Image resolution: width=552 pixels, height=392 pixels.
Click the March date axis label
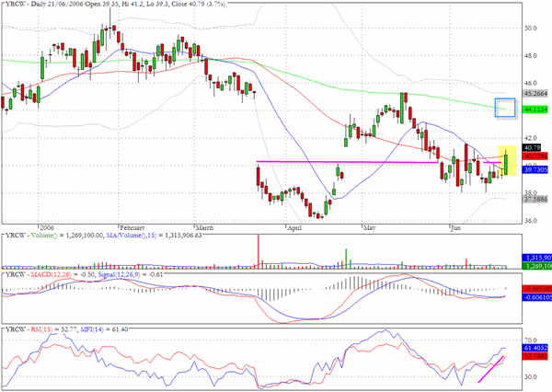(204, 228)
